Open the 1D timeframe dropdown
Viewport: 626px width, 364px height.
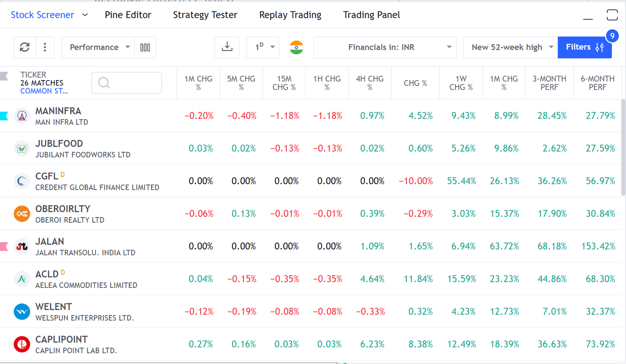click(x=263, y=47)
